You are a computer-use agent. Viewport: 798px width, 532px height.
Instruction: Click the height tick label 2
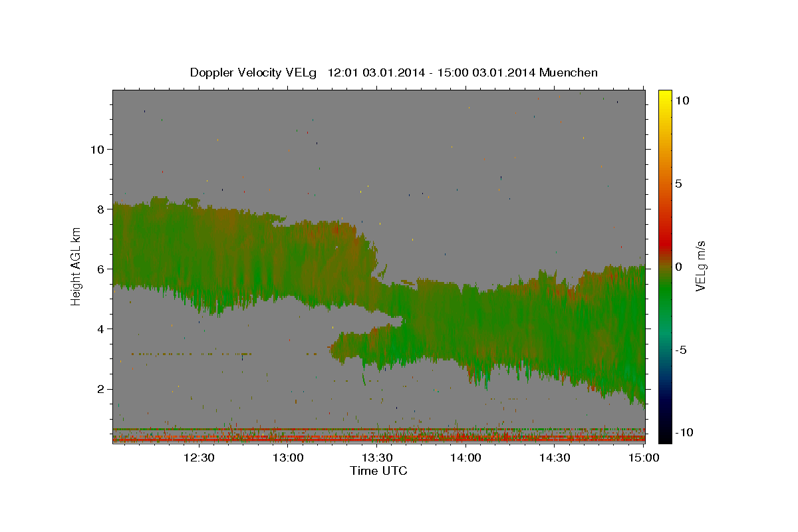pos(102,388)
